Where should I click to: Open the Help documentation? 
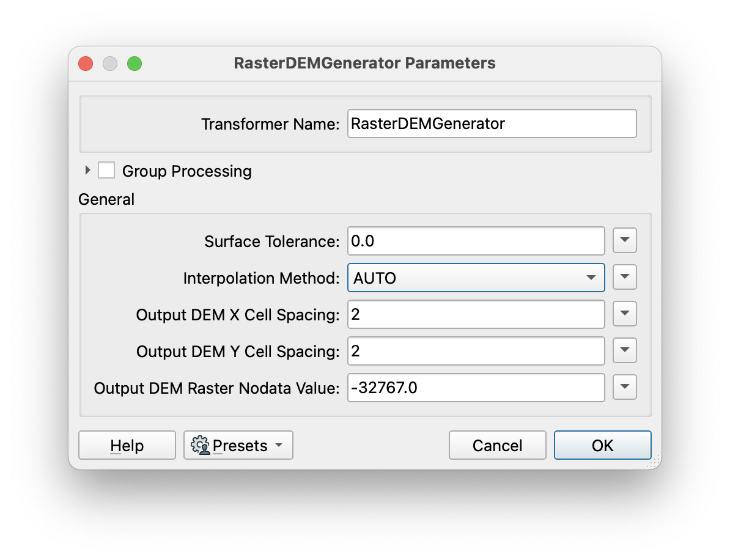pos(127,445)
